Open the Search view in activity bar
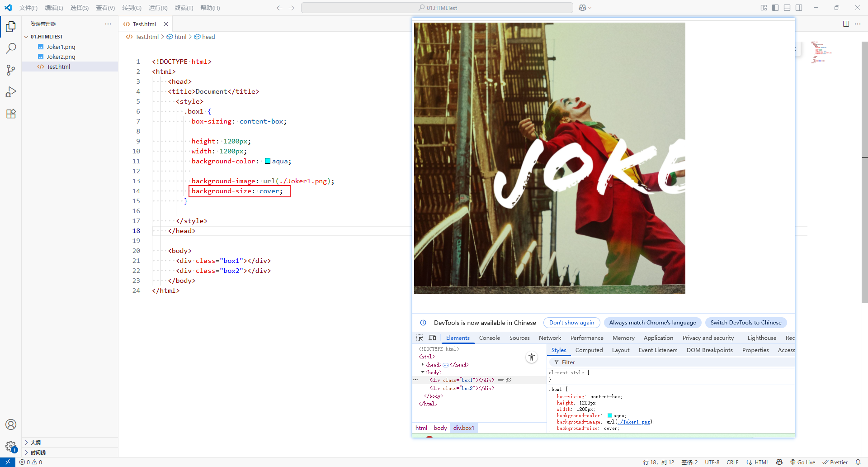The height and width of the screenshot is (467, 868). (11, 48)
